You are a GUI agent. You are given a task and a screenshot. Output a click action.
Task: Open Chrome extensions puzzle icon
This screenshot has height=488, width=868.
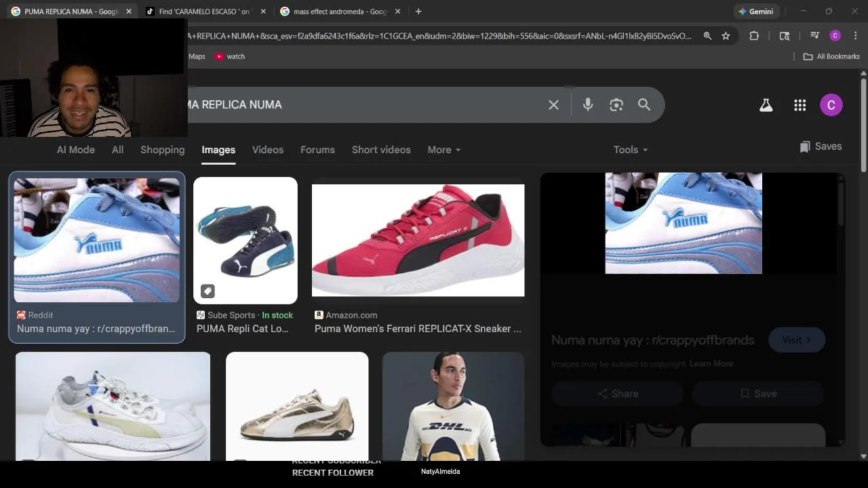coord(754,36)
